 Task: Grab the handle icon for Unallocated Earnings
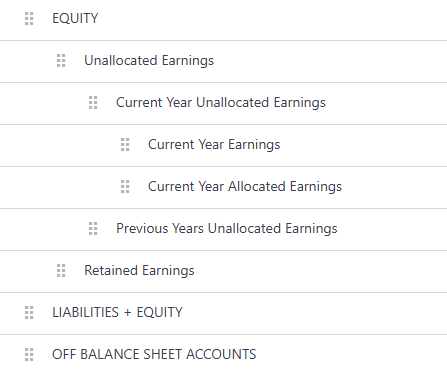[x=61, y=61]
